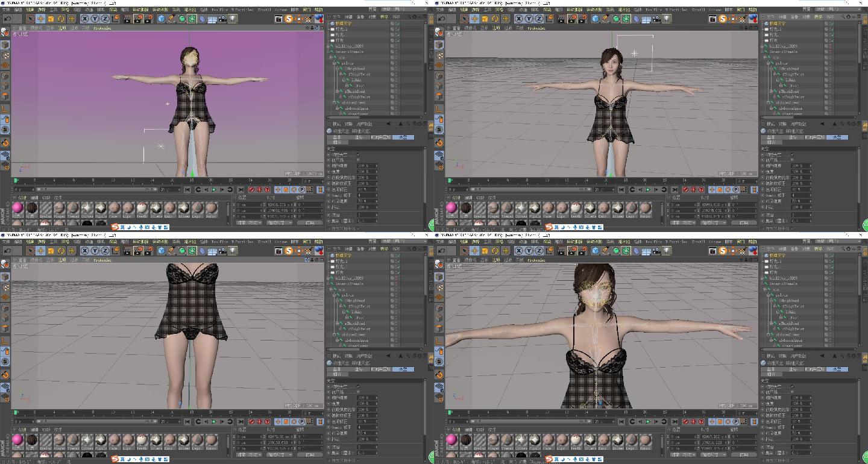The height and width of the screenshot is (464, 868).
Task: Collapse abdomenLower node in top-right object tree
Action: point(768,102)
